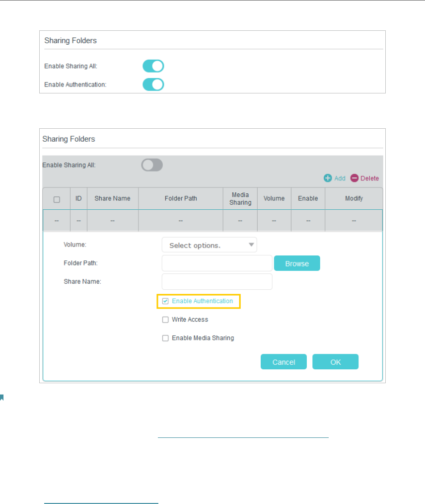Image resolution: width=425 pixels, height=504 pixels.
Task: Click the Enable column header
Action: 308,199
